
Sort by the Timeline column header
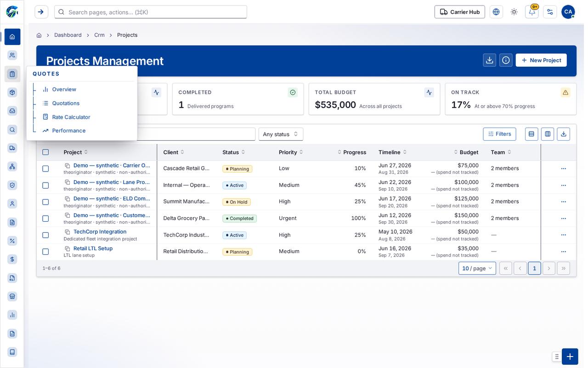coord(392,152)
